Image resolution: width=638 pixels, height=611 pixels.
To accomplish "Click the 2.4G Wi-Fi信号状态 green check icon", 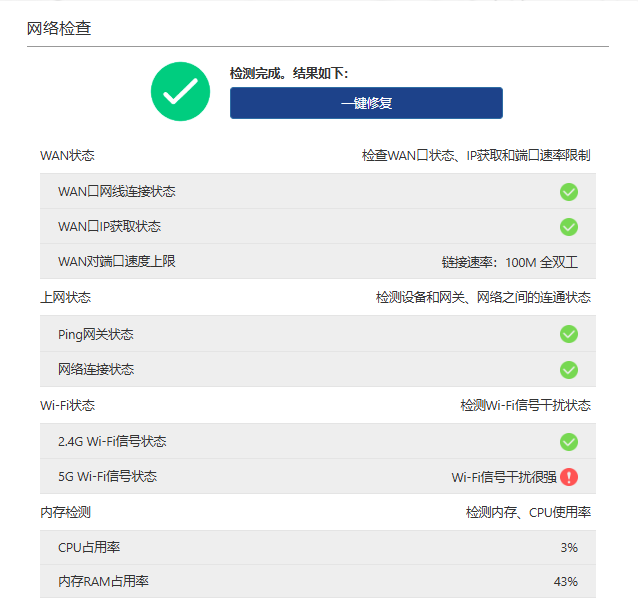I will pyautogui.click(x=568, y=442).
